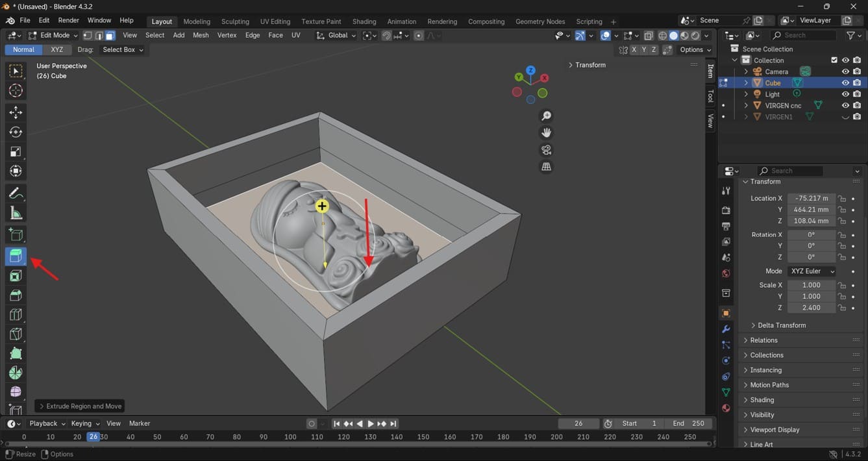Image resolution: width=868 pixels, height=461 pixels.
Task: Open the Drag Select Box dropdown
Action: coord(123,49)
